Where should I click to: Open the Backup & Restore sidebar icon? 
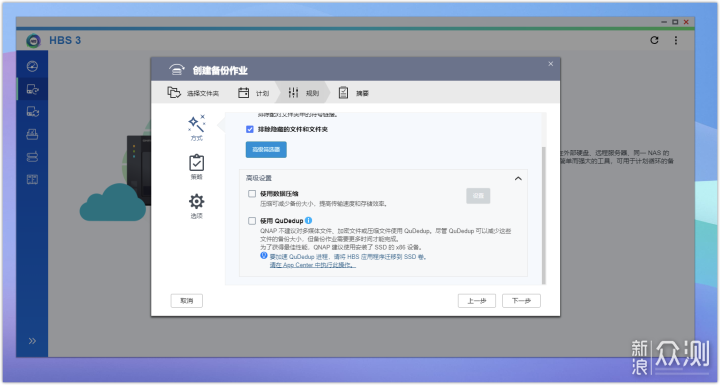click(32, 89)
